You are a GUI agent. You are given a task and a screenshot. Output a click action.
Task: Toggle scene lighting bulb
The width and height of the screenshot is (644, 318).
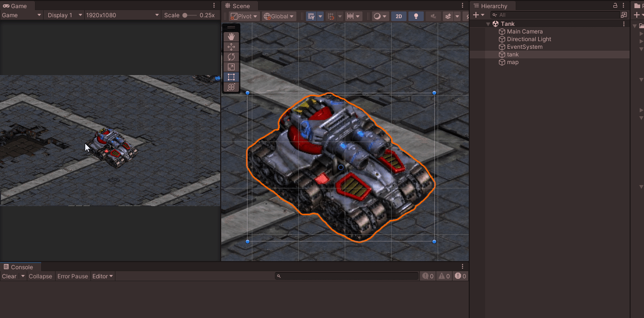point(416,16)
